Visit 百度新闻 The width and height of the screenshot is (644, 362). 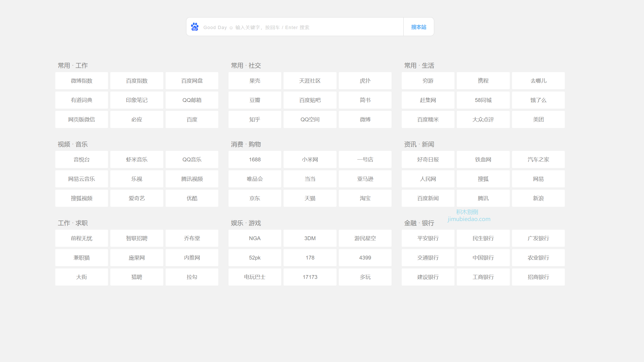(x=428, y=198)
